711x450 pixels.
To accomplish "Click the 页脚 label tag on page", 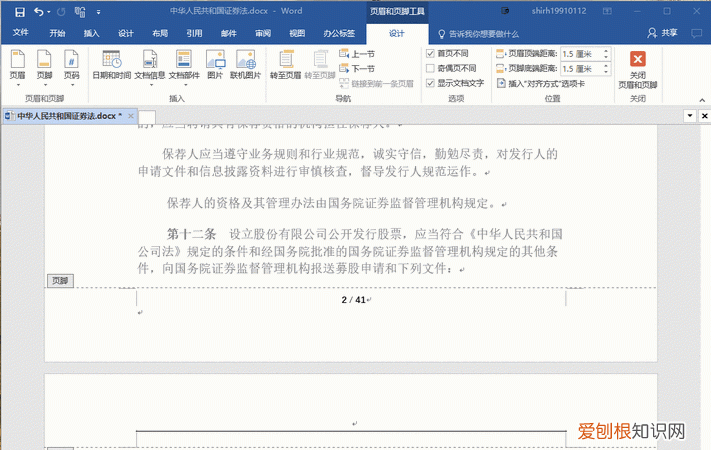I will click(60, 281).
